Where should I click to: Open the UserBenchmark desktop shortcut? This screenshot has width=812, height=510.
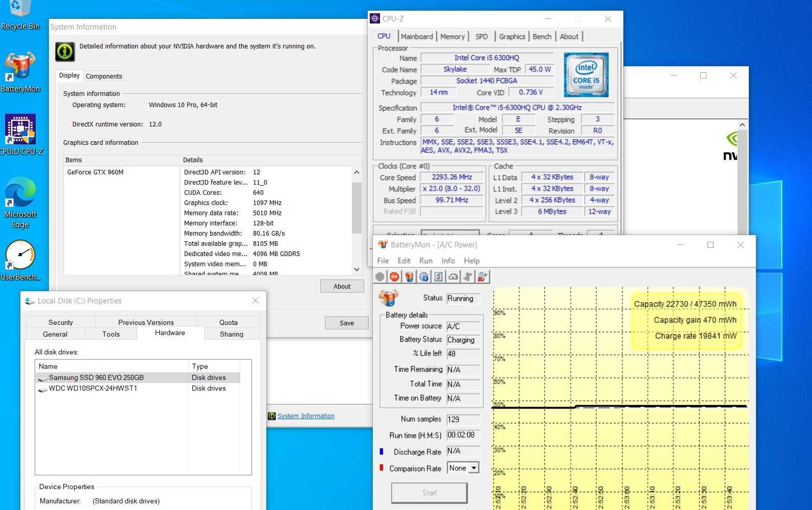pos(20,260)
